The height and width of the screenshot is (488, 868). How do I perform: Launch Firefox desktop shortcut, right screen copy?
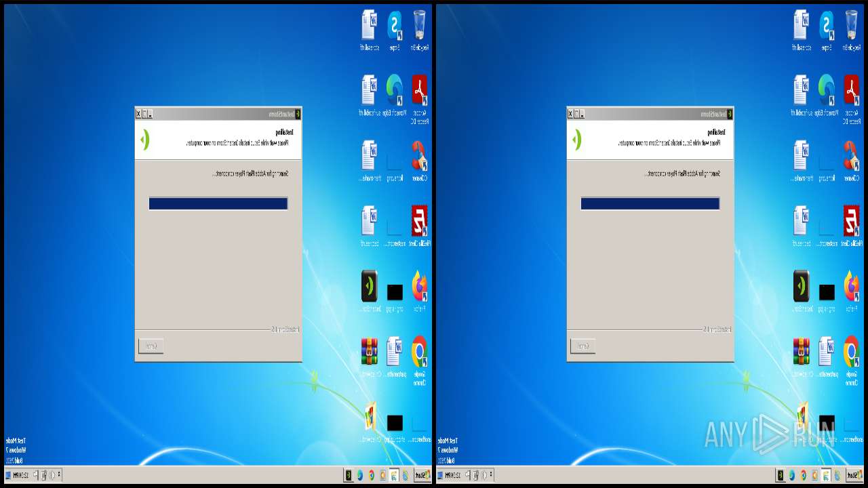(x=852, y=291)
